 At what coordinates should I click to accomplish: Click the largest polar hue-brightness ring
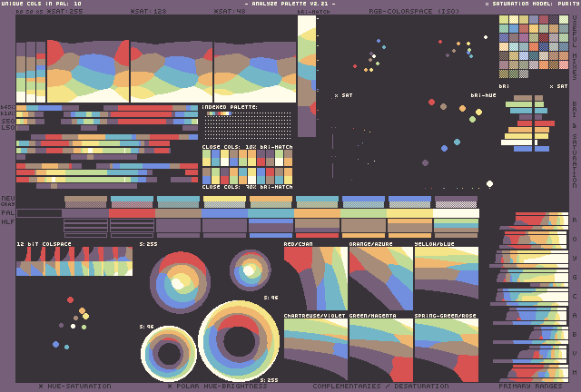tap(239, 341)
